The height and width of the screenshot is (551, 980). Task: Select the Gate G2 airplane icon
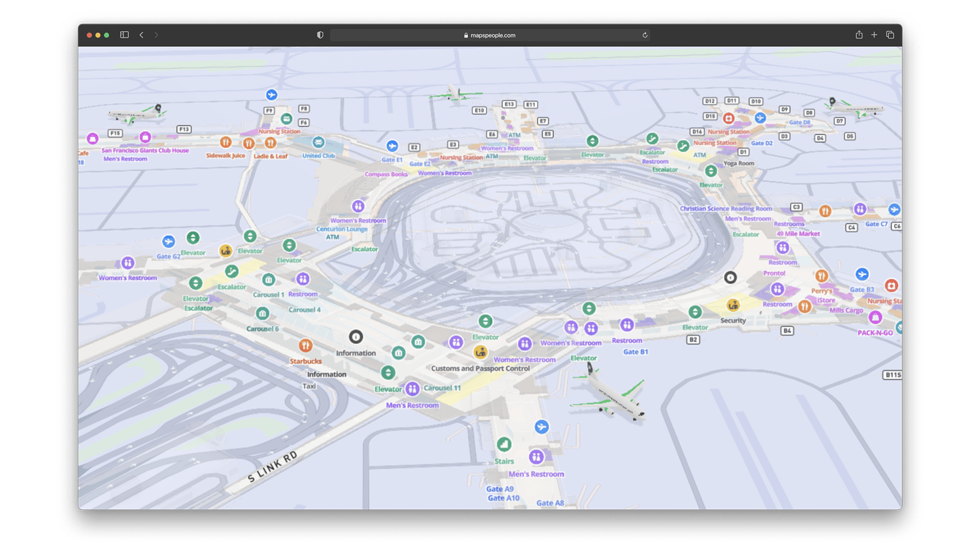pyautogui.click(x=169, y=242)
